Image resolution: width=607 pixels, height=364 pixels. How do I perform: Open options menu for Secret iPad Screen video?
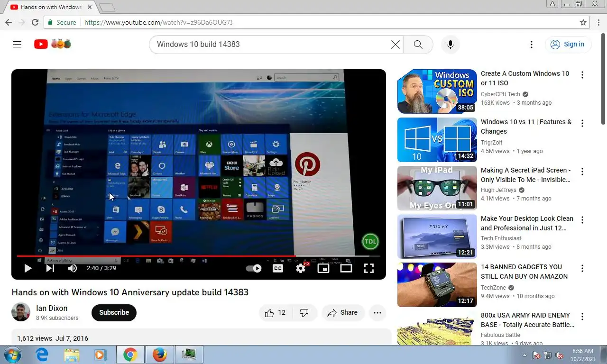[x=582, y=172]
